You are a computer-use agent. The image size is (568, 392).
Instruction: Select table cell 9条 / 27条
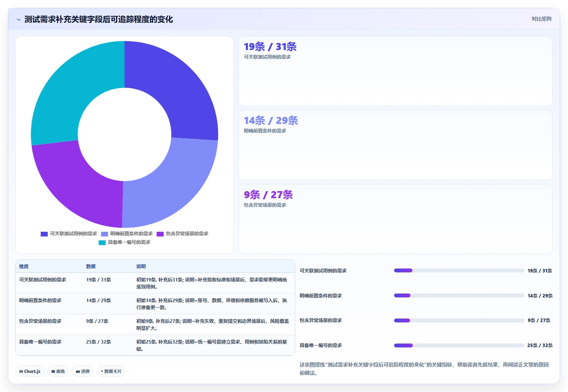pyautogui.click(x=97, y=321)
